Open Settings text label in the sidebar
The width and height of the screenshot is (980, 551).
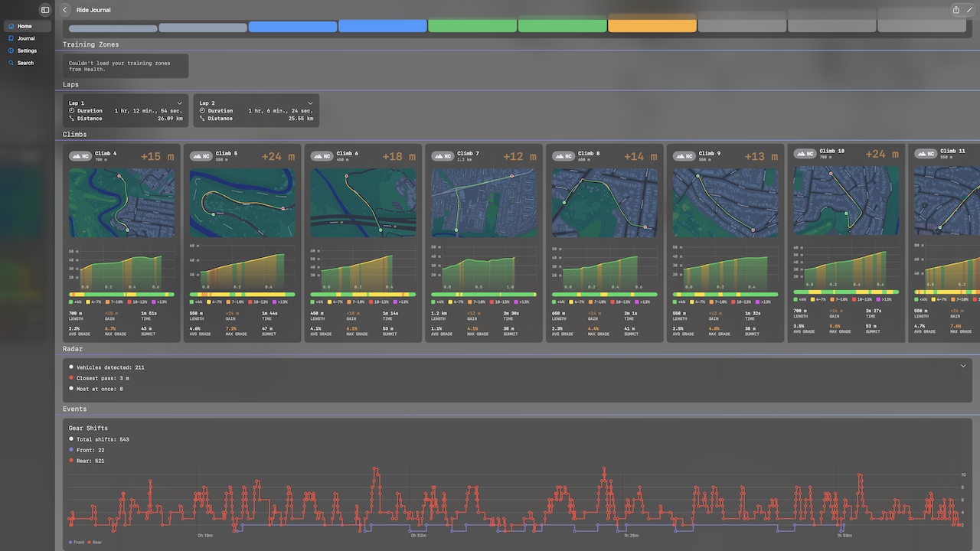click(x=28, y=51)
